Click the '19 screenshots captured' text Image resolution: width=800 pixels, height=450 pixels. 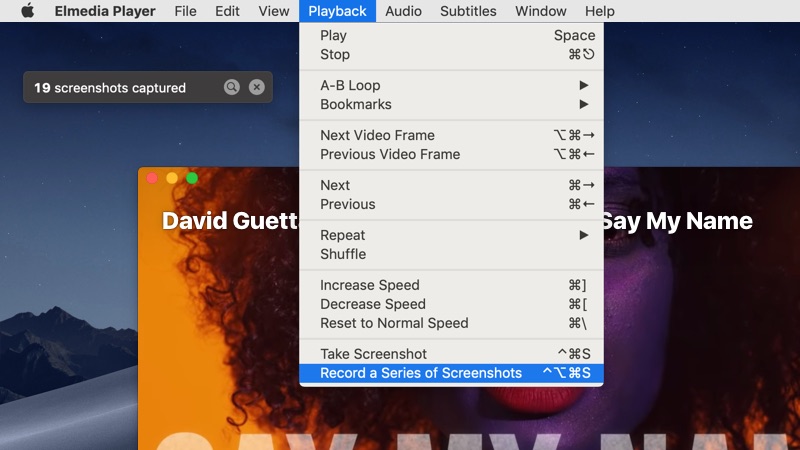coord(110,88)
